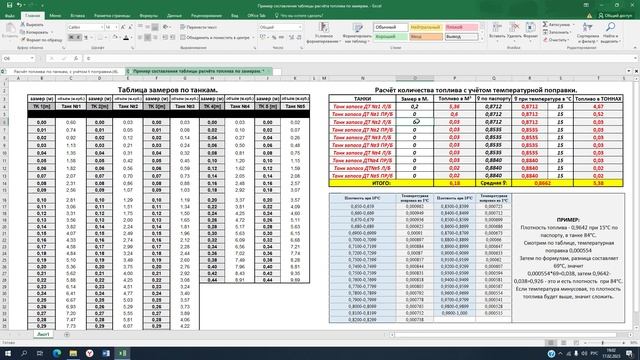The height and width of the screenshot is (360, 640).
Task: Toggle Underline formatting
Action: pos(86,38)
